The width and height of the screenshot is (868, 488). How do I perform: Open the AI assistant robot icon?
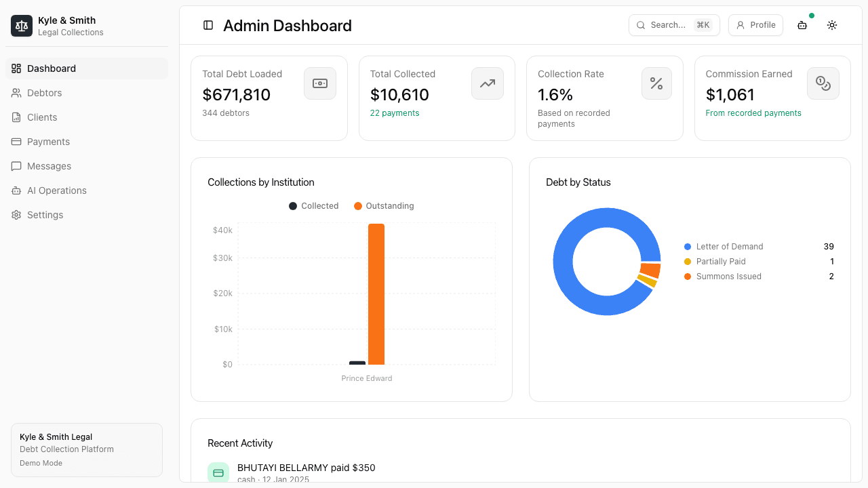802,25
